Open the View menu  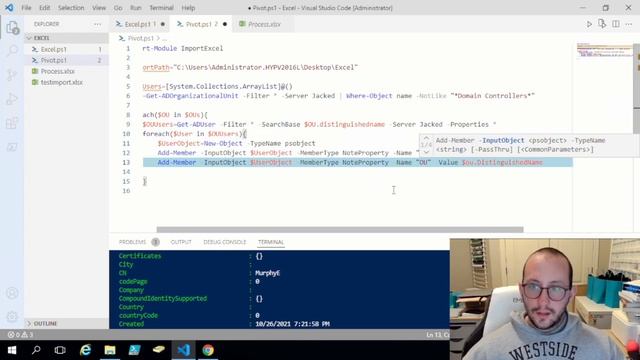pyautogui.click(x=99, y=8)
